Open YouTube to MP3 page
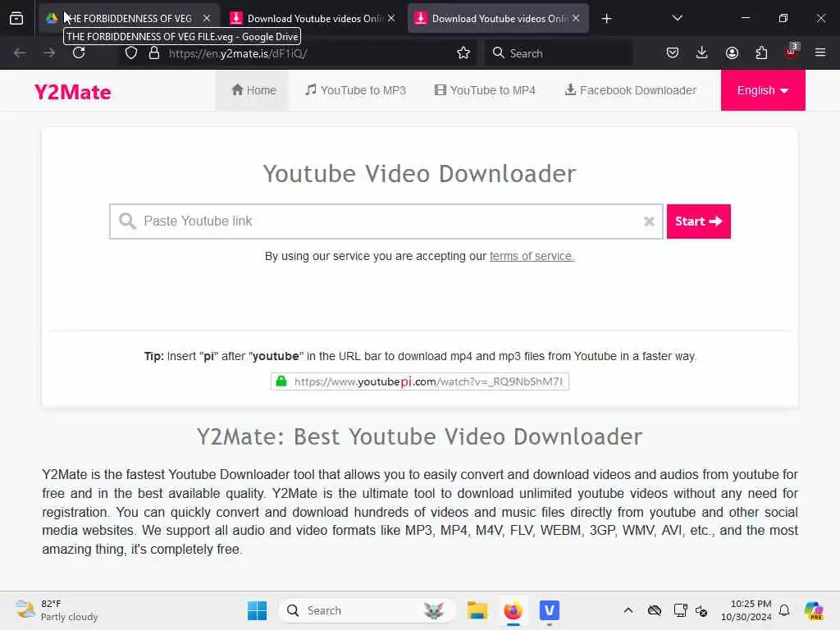Image resolution: width=840 pixels, height=630 pixels. (356, 90)
